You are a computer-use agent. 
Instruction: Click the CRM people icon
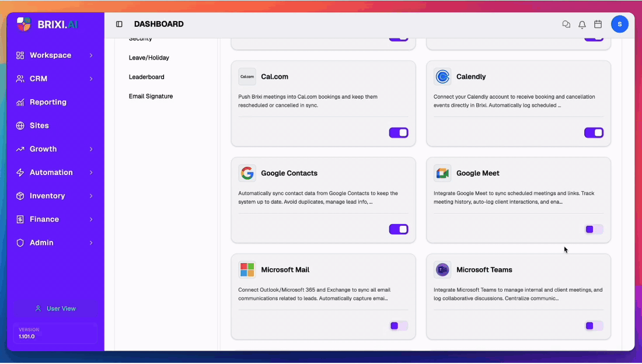[20, 79]
